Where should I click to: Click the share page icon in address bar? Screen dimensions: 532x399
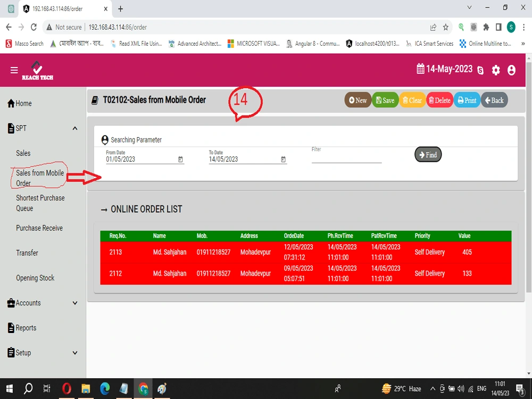[433, 27]
